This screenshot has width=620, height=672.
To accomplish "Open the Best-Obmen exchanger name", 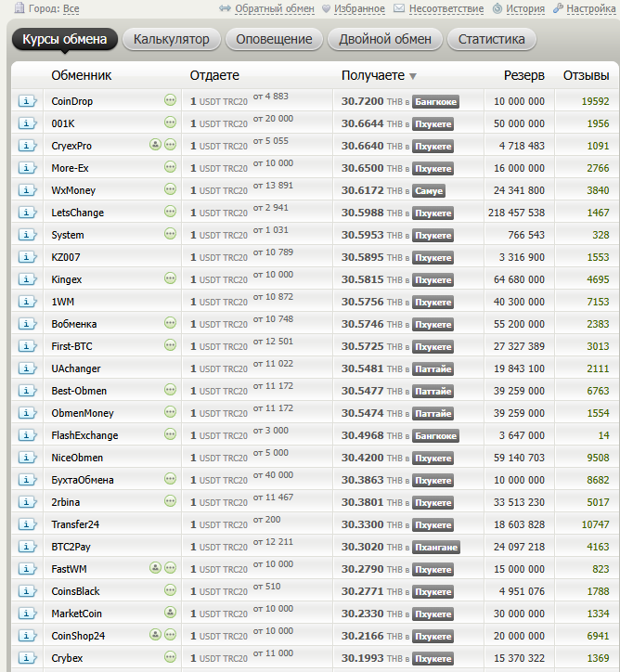I will [x=79, y=391].
